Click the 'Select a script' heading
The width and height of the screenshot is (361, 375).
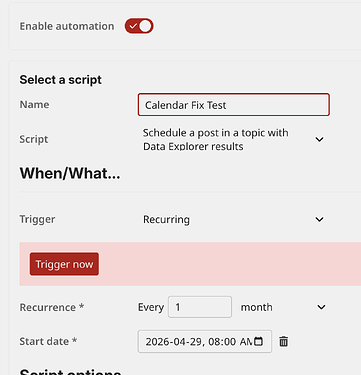click(61, 80)
